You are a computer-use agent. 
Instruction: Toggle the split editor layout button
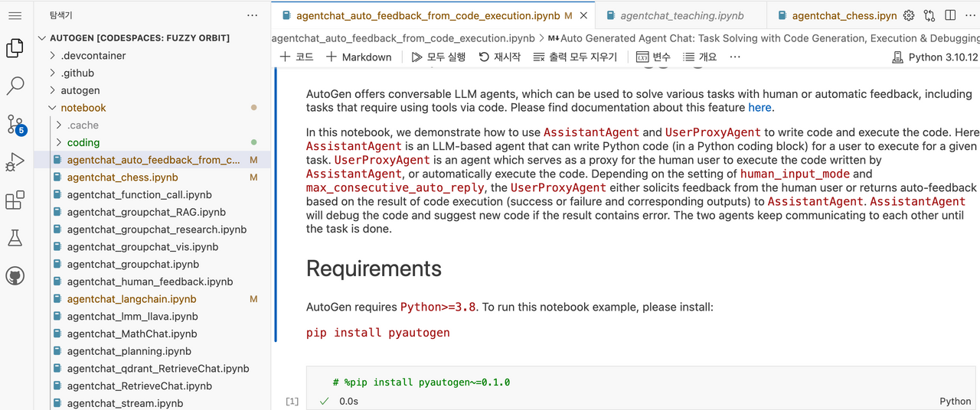[950, 15]
